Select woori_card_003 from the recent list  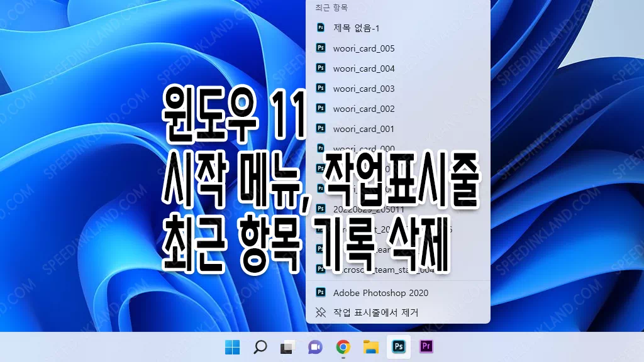tap(364, 89)
